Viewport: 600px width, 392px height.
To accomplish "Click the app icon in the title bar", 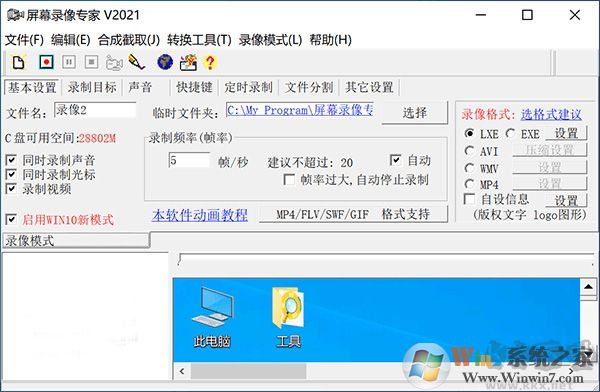I will (15, 15).
